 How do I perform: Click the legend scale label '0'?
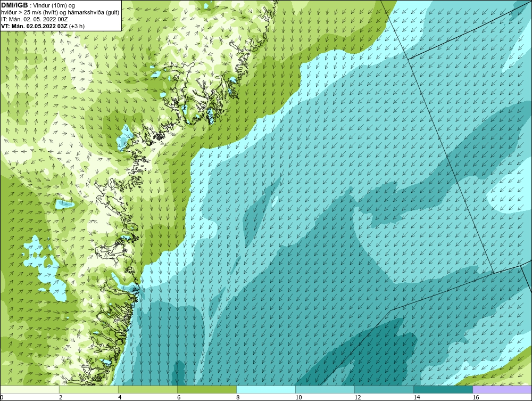click(x=2, y=397)
